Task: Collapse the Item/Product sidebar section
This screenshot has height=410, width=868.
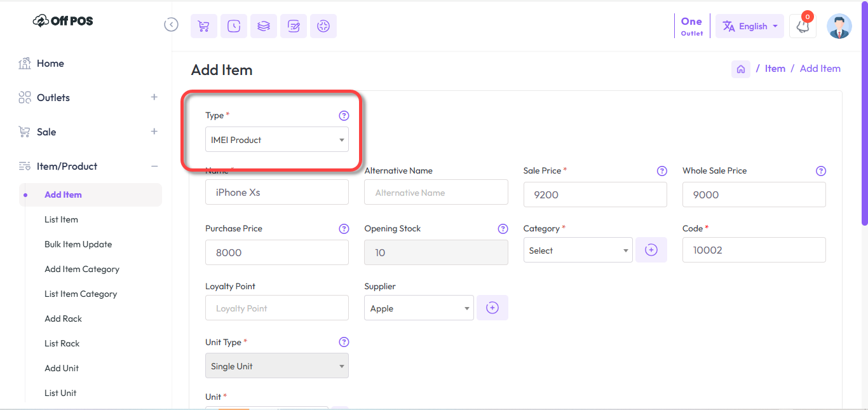Action: point(154,167)
